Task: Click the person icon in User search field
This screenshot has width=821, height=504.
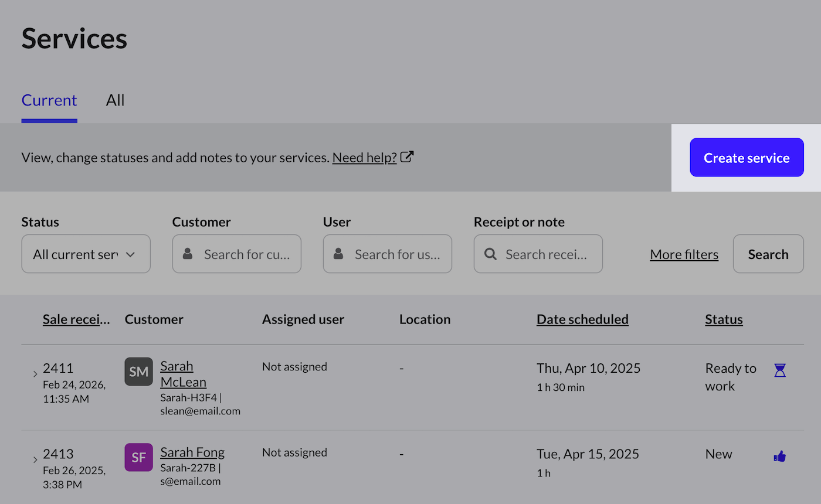Action: tap(338, 254)
